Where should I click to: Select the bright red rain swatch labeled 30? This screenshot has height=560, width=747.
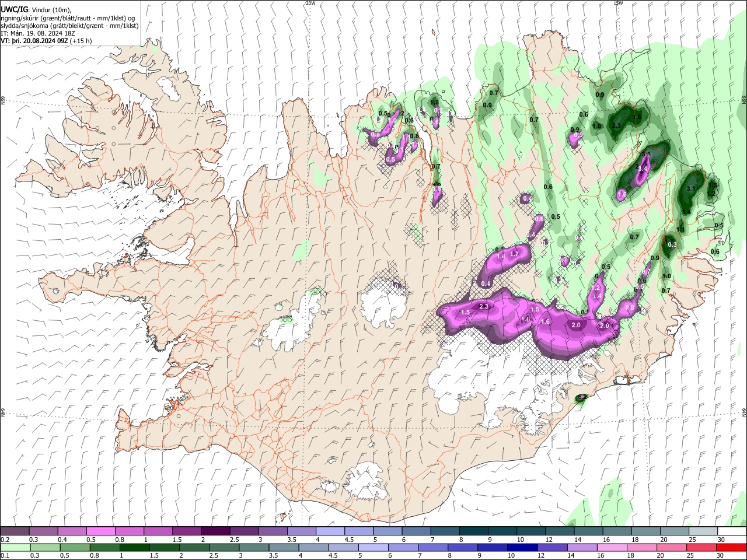click(731, 547)
